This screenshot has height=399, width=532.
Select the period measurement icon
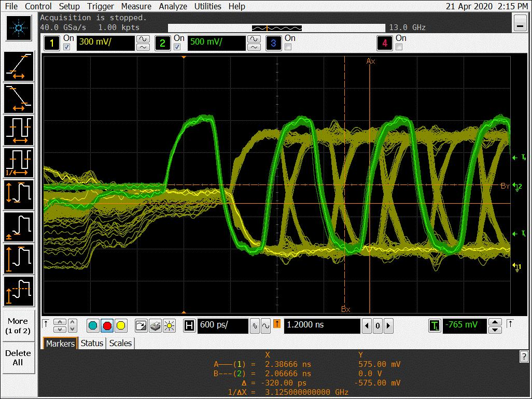(19, 131)
